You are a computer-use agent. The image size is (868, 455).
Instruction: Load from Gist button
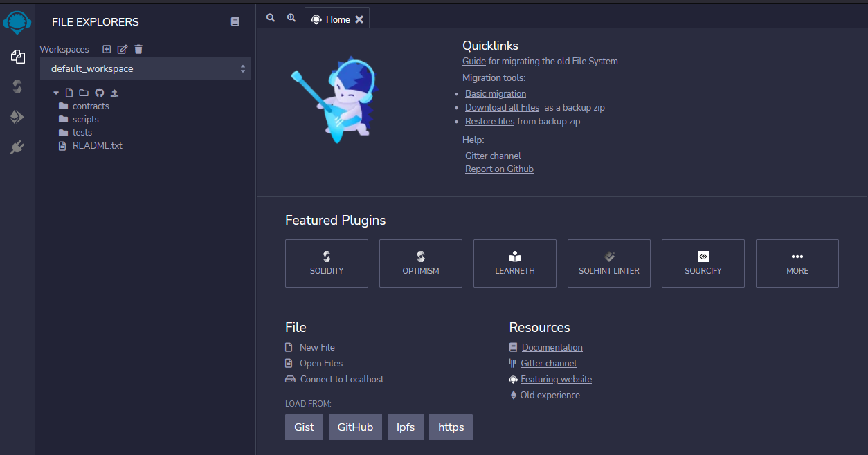[x=304, y=427]
